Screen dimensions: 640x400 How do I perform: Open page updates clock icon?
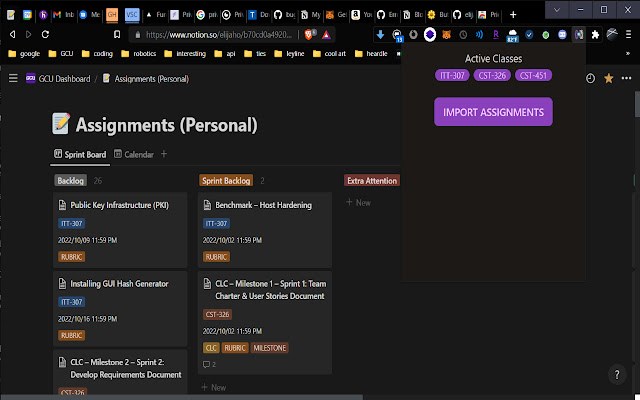[x=590, y=78]
